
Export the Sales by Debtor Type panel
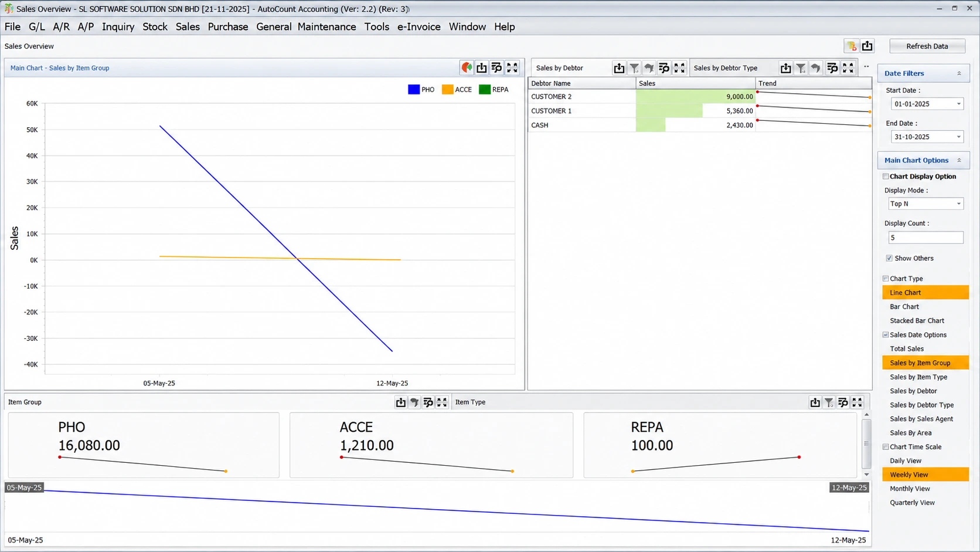pos(785,68)
